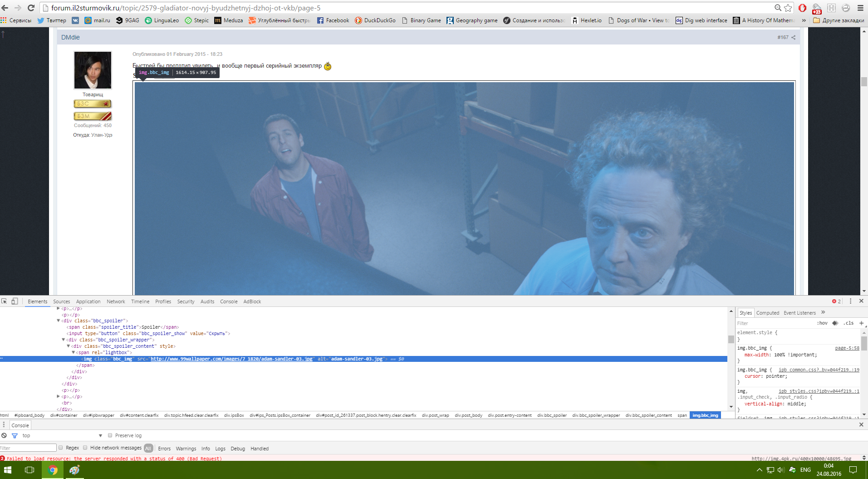The width and height of the screenshot is (868, 479).
Task: Open the Twitter bookmark
Action: [x=52, y=20]
